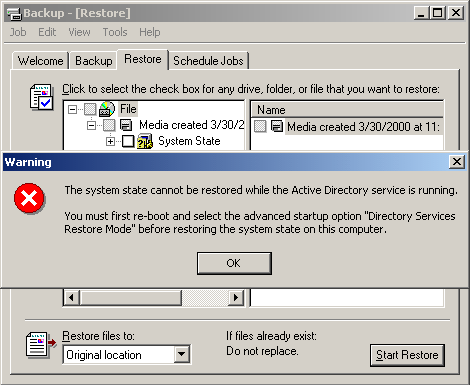Click the Backup app icon in title bar
The image size is (470, 385).
point(14,13)
